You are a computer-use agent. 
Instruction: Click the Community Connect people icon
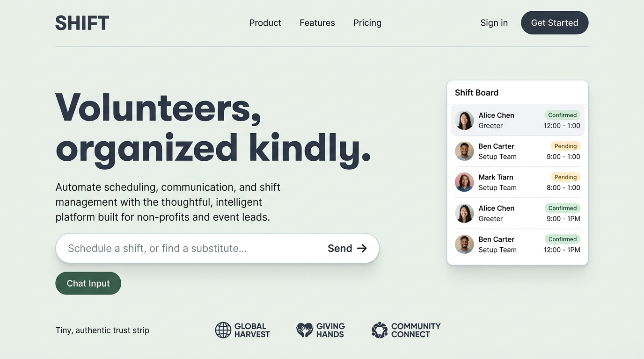[380, 330]
